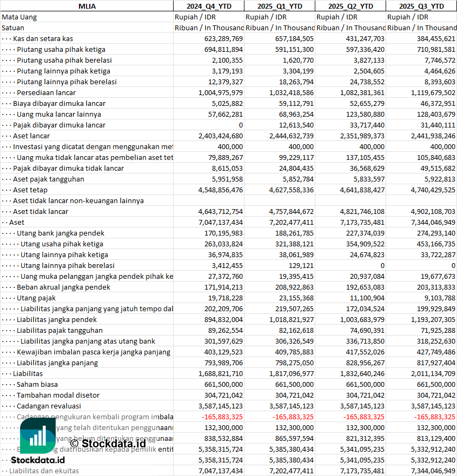The width and height of the screenshot is (457, 476).
Task: Select Uang muka lancar lainnya label
Action: (x=59, y=115)
